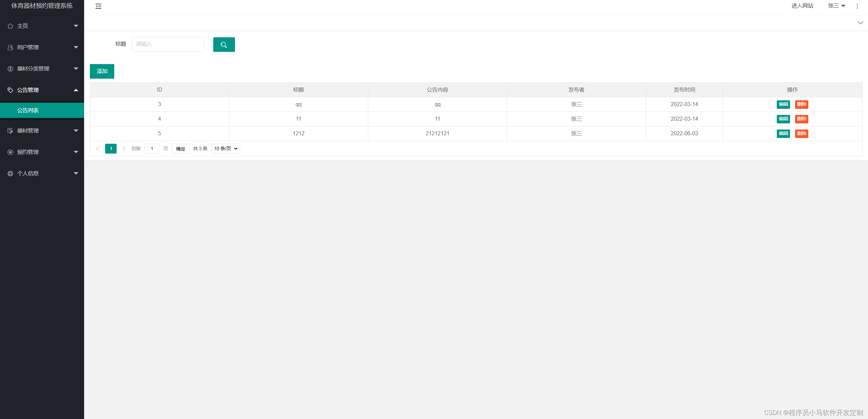This screenshot has height=419, width=868.
Task: Expand the 器材分类管理 menu arrow
Action: pos(76,69)
